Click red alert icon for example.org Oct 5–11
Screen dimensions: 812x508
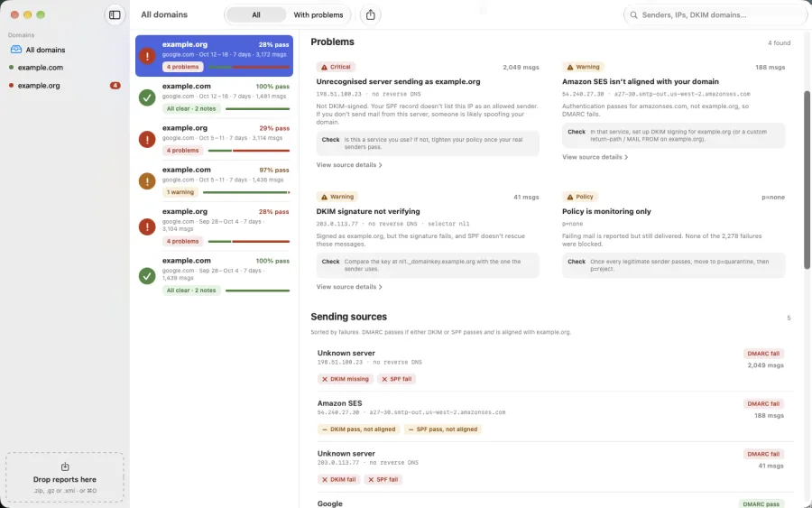pyautogui.click(x=147, y=139)
